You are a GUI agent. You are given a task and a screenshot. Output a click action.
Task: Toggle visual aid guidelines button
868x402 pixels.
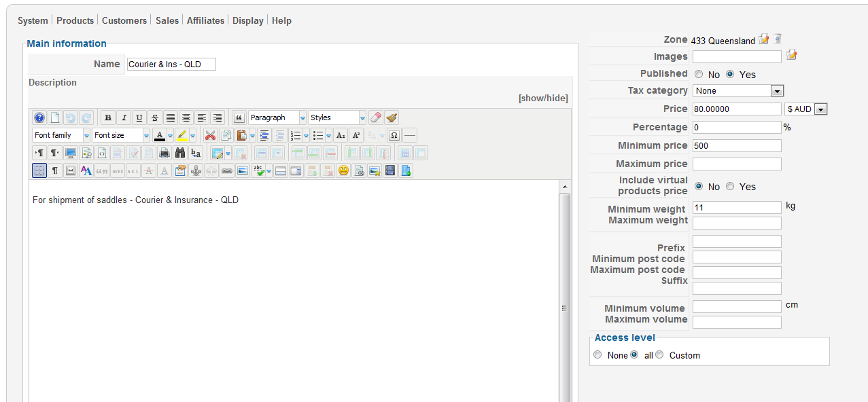(x=39, y=170)
